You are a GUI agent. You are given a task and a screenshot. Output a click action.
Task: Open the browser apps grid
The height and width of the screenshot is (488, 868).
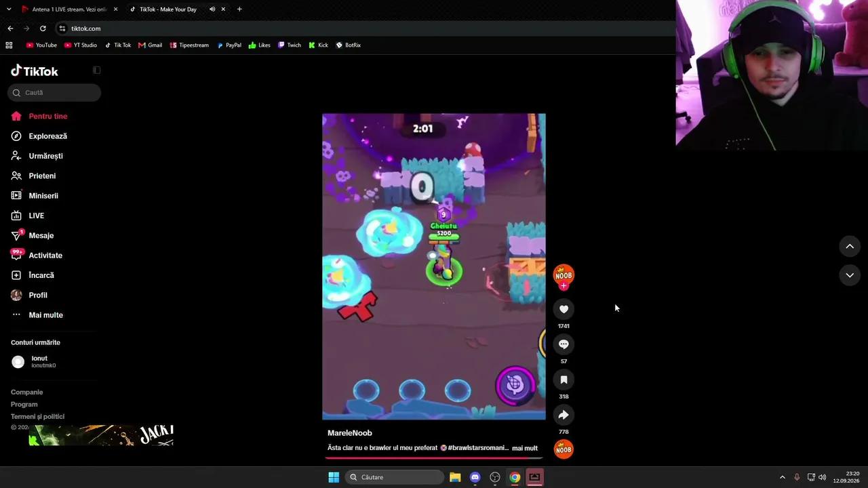(9, 45)
